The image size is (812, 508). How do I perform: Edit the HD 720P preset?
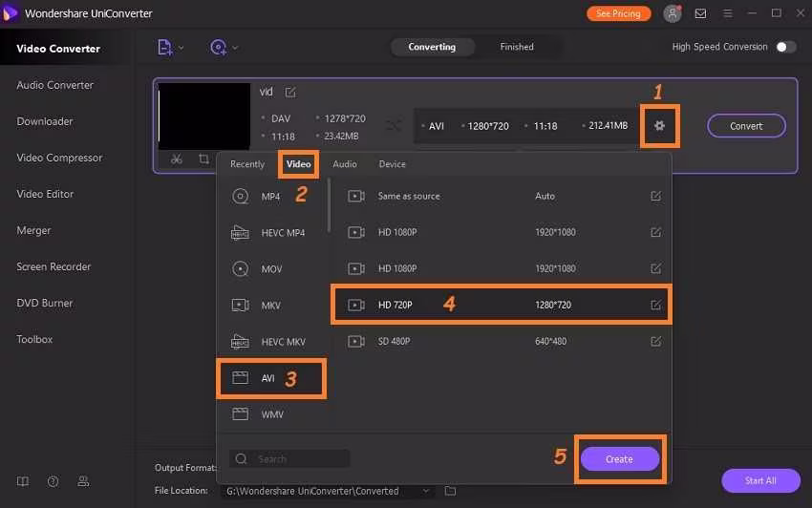click(x=655, y=305)
